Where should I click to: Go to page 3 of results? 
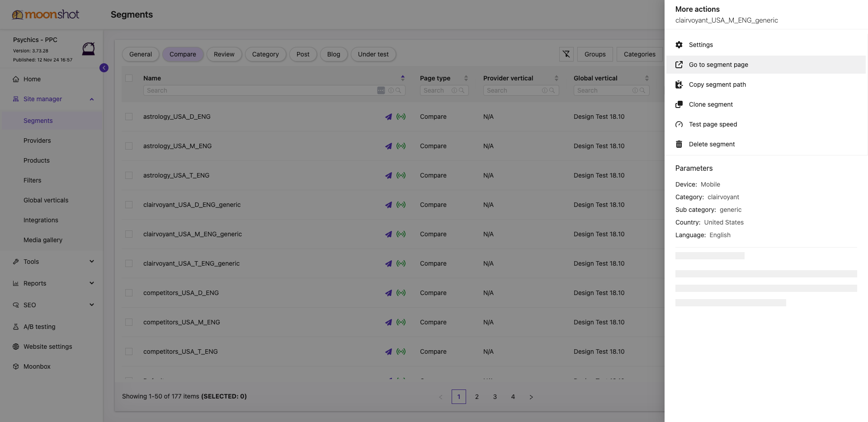[x=495, y=397]
